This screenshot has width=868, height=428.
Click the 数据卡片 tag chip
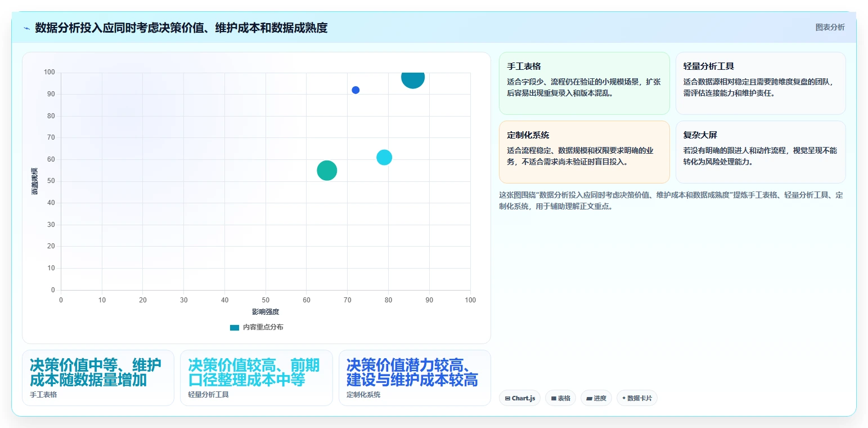click(x=637, y=398)
